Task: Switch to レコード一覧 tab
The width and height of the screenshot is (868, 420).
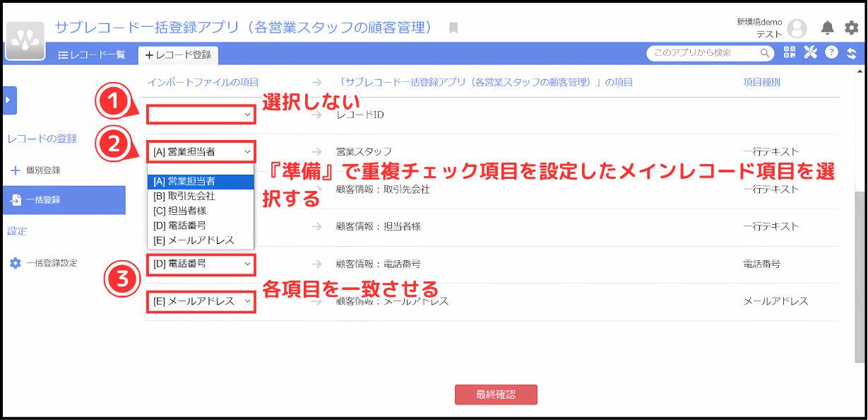Action: tap(92, 54)
